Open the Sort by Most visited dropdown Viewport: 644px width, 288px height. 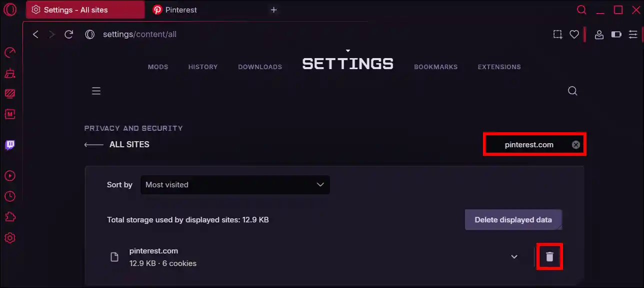pos(234,185)
